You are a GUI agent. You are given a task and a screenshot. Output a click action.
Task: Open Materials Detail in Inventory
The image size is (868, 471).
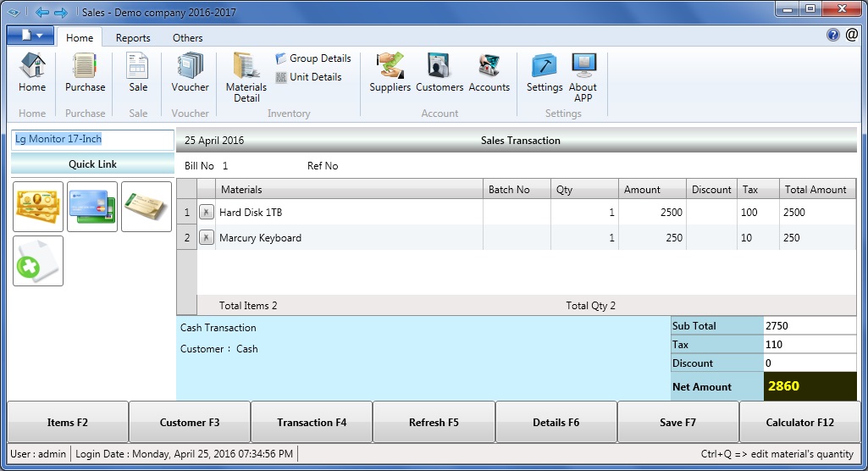[246, 77]
